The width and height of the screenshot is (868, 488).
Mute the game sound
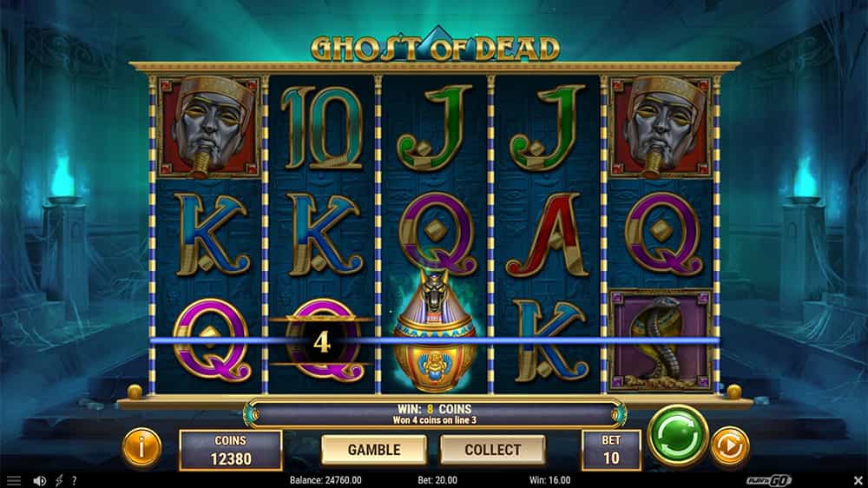coord(39,481)
